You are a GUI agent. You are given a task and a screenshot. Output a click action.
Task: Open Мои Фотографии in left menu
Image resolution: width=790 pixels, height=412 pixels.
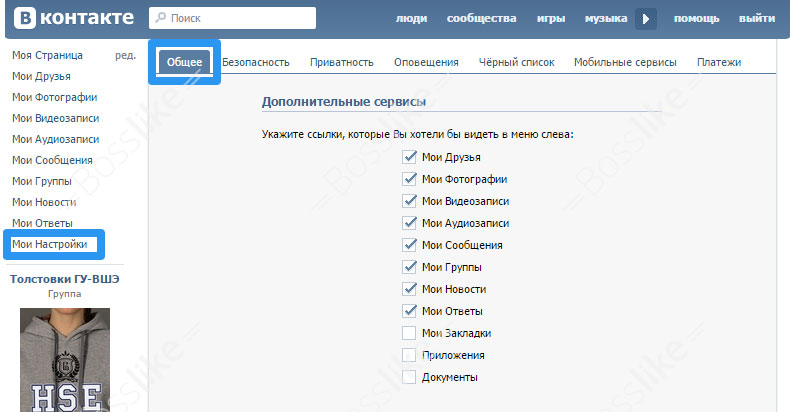(x=54, y=97)
